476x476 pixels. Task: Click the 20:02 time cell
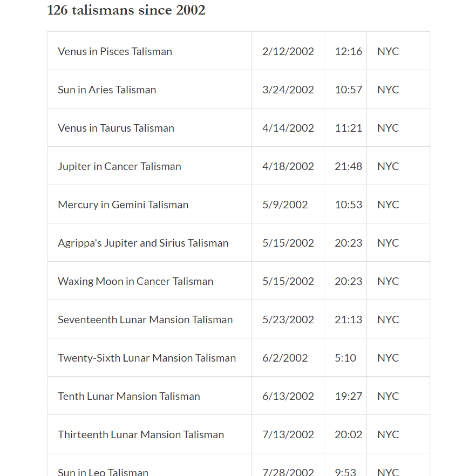(x=348, y=434)
